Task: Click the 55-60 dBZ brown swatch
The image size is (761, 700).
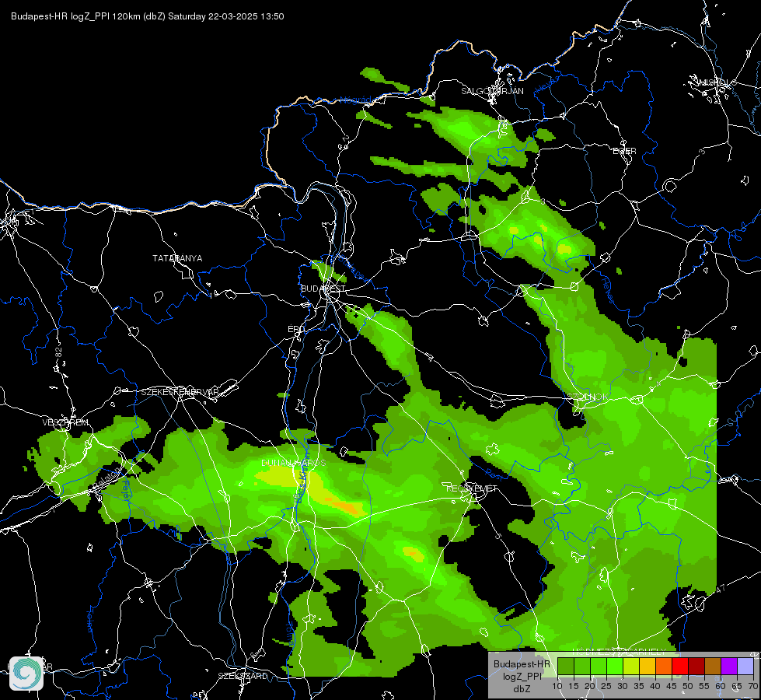Action: [x=713, y=667]
